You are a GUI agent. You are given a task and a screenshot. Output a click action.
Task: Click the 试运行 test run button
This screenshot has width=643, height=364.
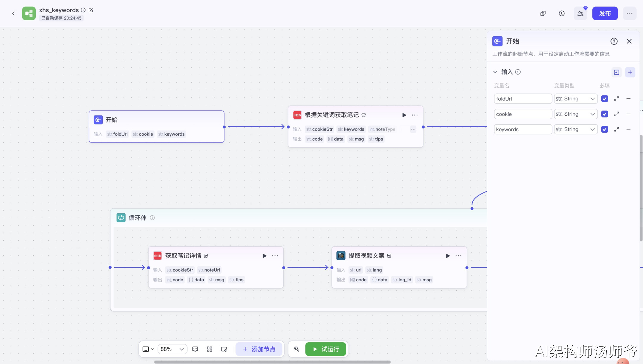tap(326, 349)
